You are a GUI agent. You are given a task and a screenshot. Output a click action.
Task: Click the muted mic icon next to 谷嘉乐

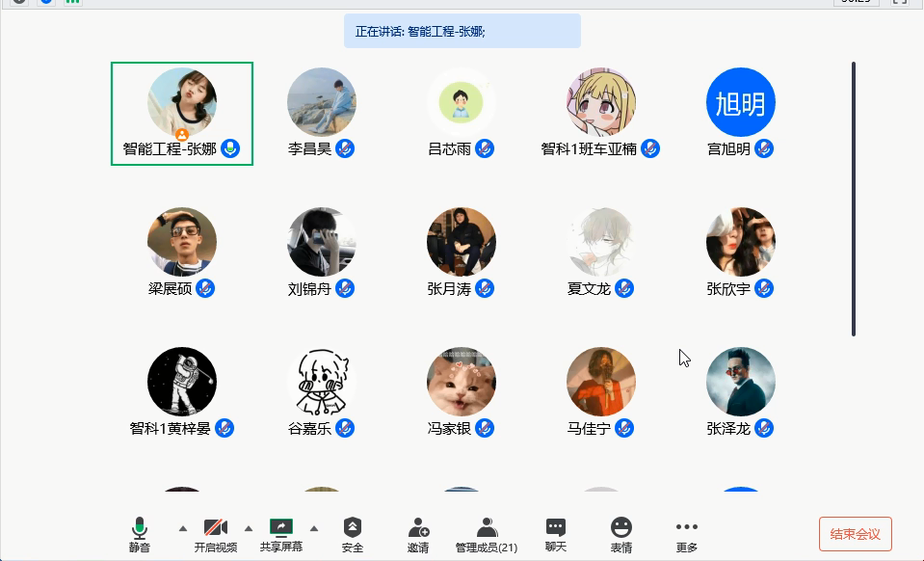(x=345, y=428)
